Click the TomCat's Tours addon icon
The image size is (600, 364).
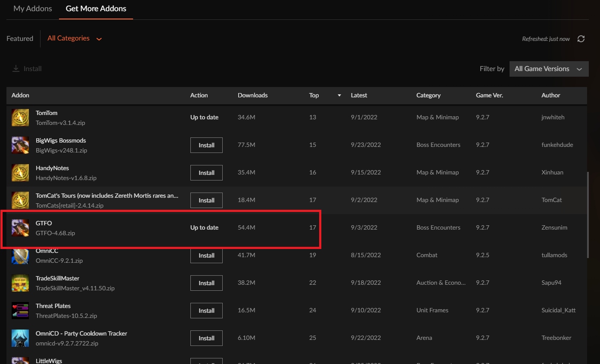click(20, 200)
